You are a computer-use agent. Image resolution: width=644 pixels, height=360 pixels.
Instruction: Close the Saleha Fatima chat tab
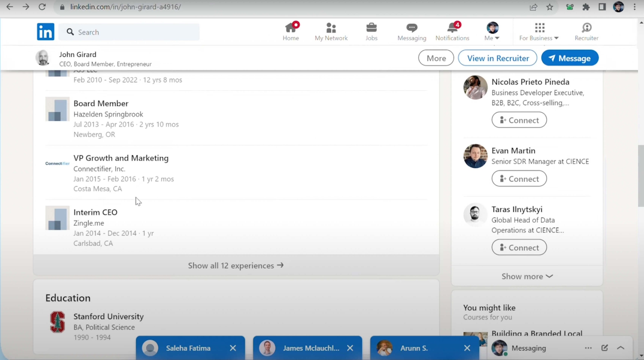pos(233,348)
